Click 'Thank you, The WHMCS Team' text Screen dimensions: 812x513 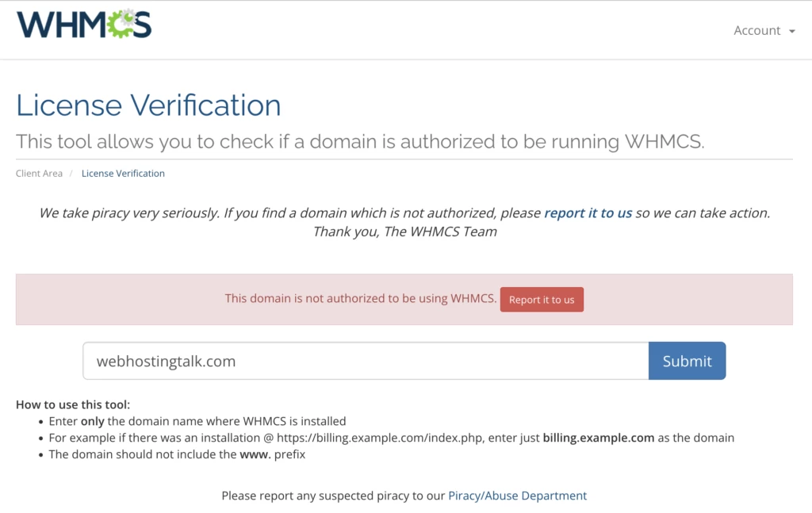click(404, 232)
